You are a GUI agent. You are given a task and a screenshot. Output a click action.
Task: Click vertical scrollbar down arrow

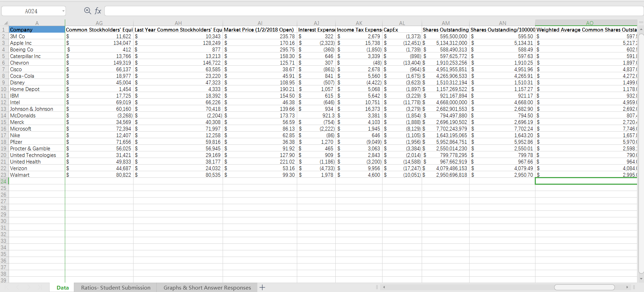[641, 278]
